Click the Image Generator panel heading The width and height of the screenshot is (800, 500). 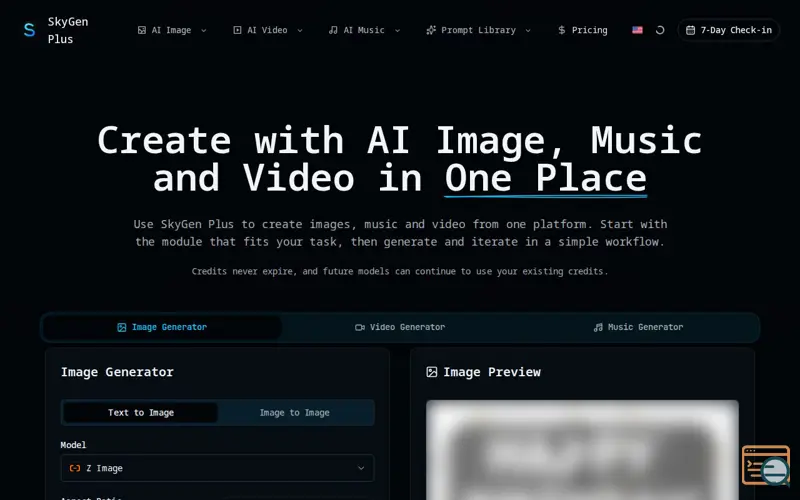(x=117, y=372)
